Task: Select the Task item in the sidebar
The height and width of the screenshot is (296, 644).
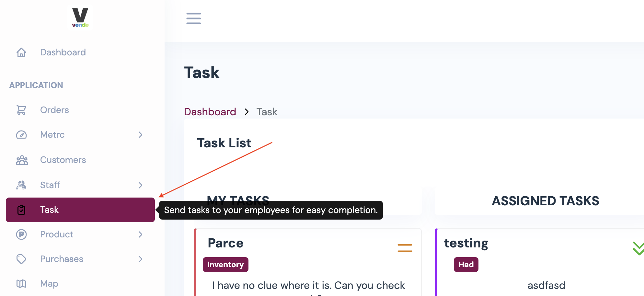Action: (49, 210)
